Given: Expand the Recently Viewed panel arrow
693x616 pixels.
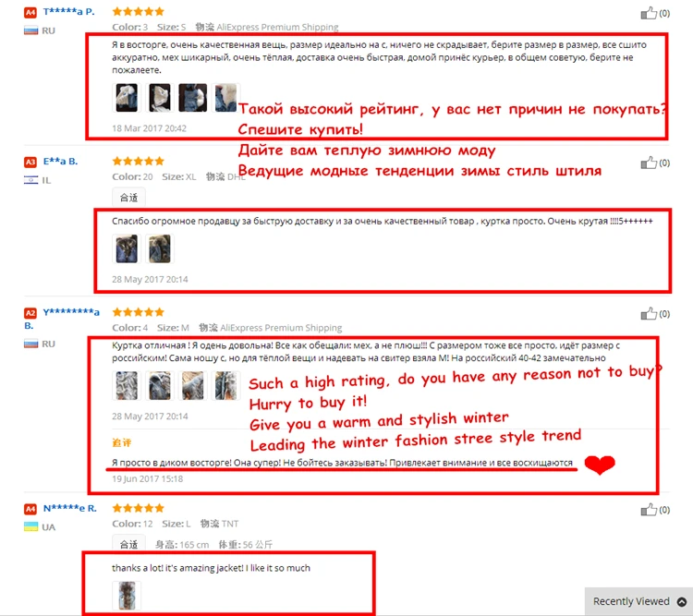Looking at the screenshot, I should click(682, 601).
